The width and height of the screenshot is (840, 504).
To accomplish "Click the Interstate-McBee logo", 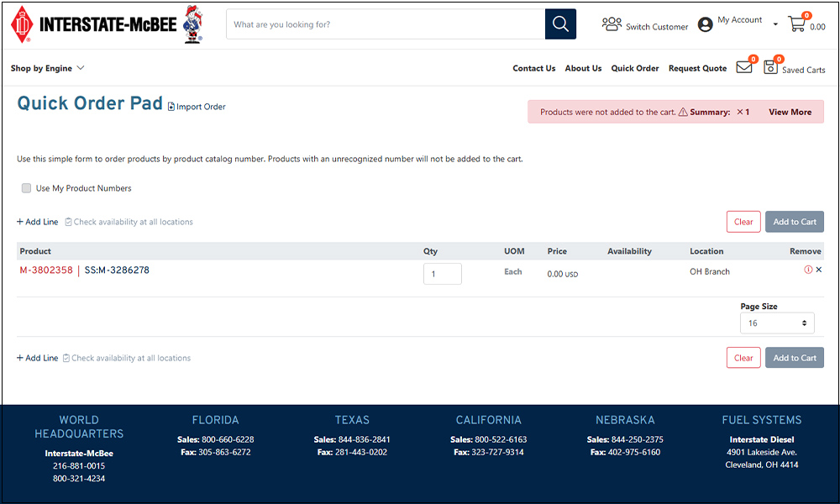I will tap(106, 24).
